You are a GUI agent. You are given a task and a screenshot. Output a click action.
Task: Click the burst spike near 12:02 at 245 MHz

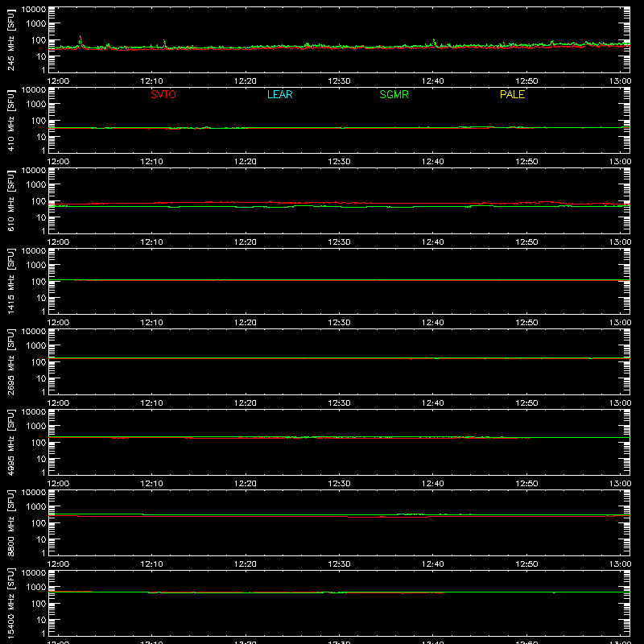tap(80, 41)
